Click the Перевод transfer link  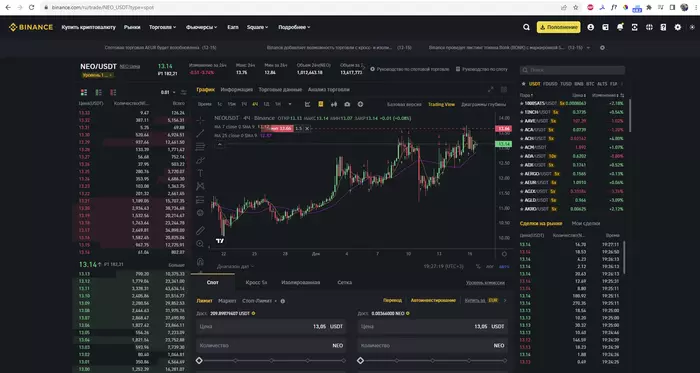pos(392,301)
